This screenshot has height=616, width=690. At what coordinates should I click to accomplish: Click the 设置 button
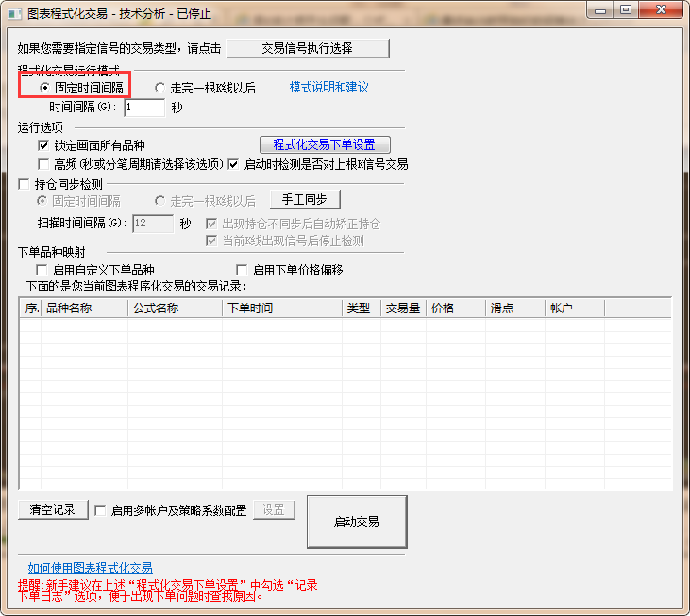click(x=274, y=510)
